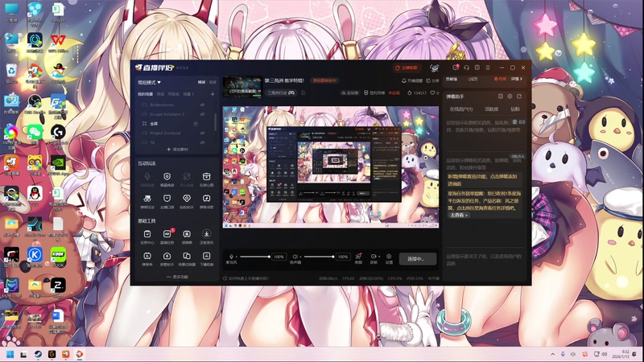
Task: Open the WPS Office desktop icon
Action: (x=58, y=43)
